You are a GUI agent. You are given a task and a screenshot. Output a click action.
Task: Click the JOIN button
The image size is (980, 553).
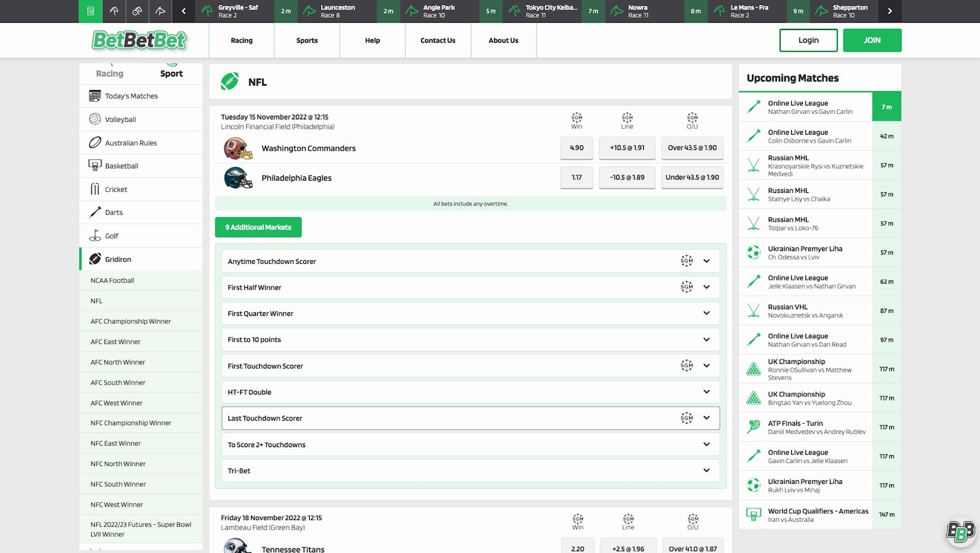point(872,40)
